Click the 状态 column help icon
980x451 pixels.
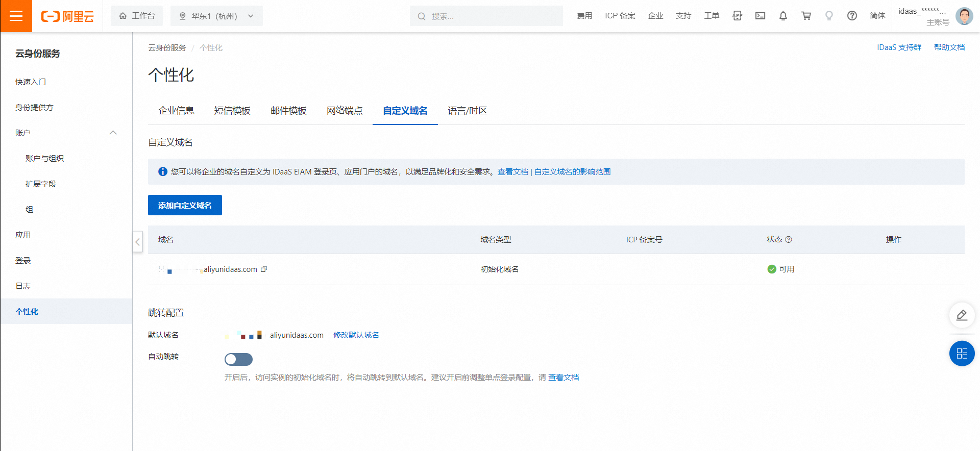click(x=789, y=239)
